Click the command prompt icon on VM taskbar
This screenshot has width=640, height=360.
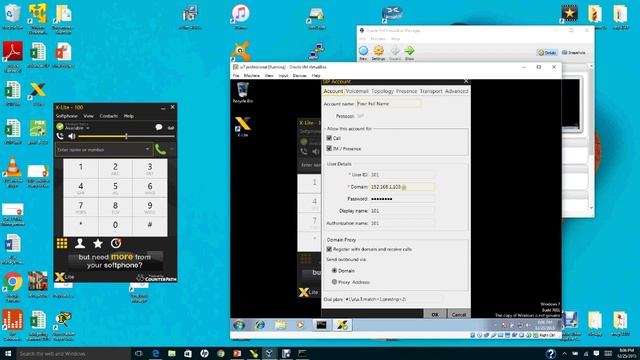(x=321, y=325)
